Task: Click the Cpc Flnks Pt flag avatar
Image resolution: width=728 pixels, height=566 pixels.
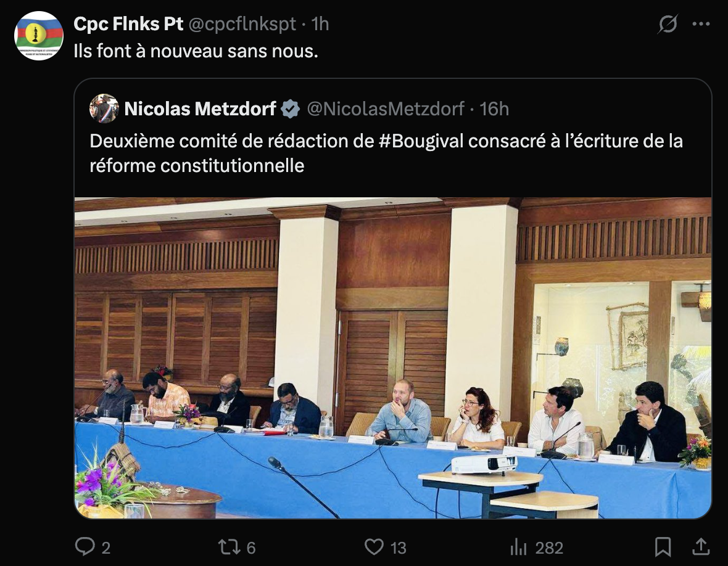Action: pyautogui.click(x=39, y=36)
